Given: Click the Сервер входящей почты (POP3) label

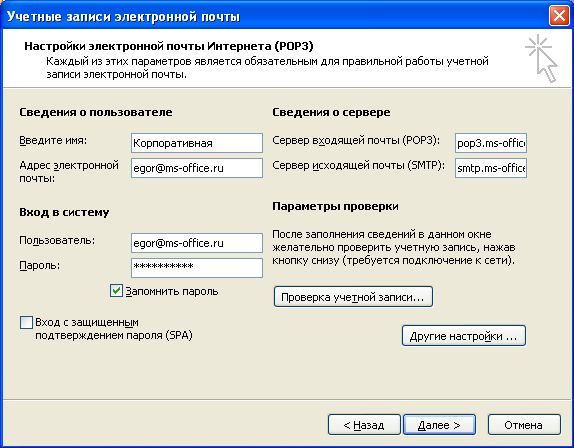Looking at the screenshot, I should tap(356, 141).
